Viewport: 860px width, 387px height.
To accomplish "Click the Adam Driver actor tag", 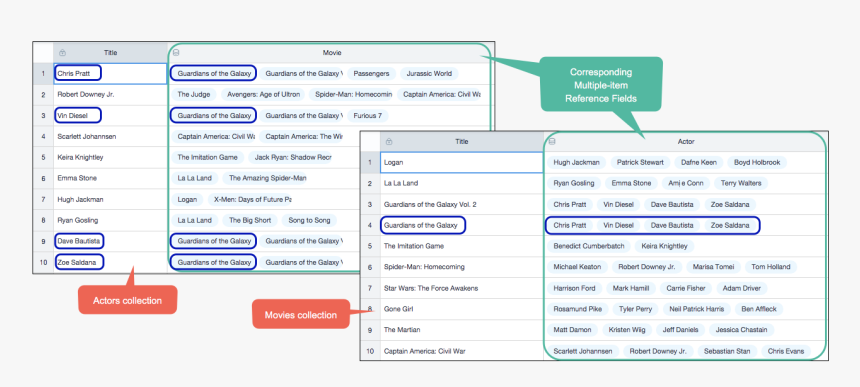I will (x=742, y=288).
